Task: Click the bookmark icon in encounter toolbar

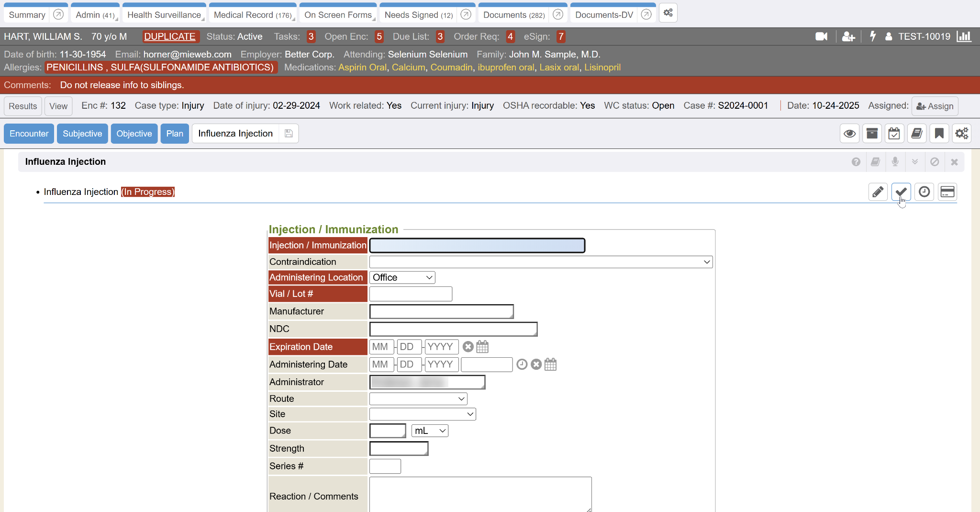Action: (939, 134)
